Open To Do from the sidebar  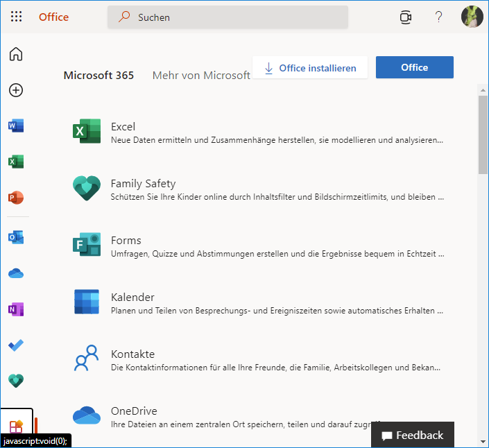pyautogui.click(x=16, y=345)
